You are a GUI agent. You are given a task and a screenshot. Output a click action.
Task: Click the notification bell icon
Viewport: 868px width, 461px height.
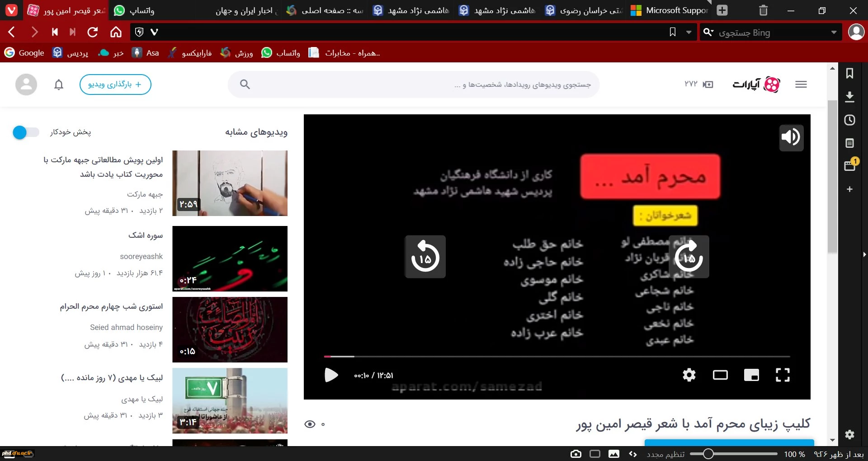click(x=59, y=85)
